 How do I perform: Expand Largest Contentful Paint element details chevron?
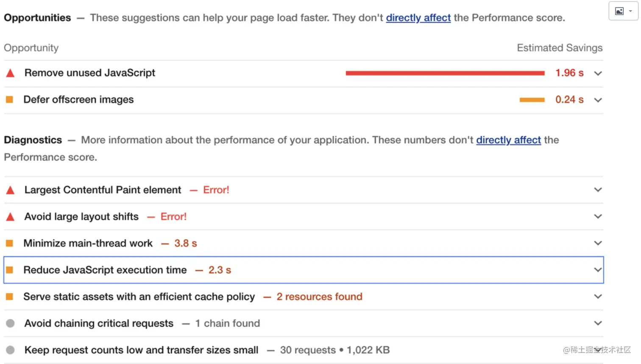(x=598, y=190)
